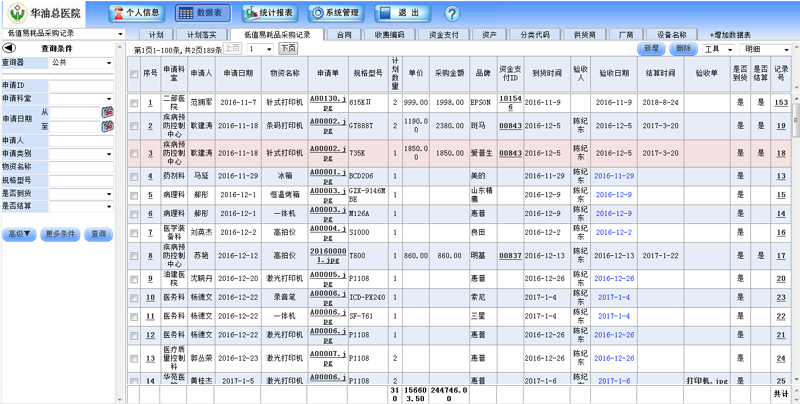Expand the 是否到货 dropdown
The width and height of the screenshot is (800, 404).
pos(82,194)
